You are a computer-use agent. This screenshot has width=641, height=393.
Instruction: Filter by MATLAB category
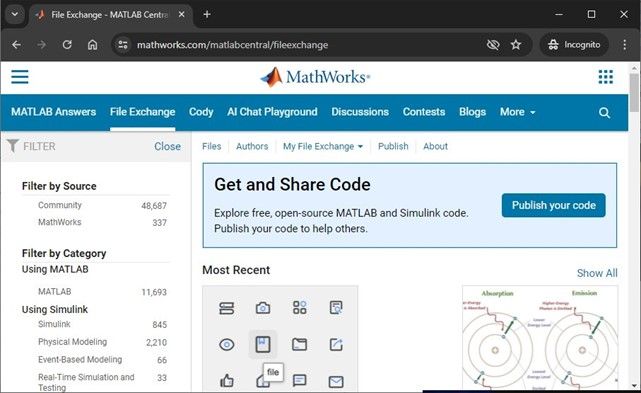coord(54,292)
